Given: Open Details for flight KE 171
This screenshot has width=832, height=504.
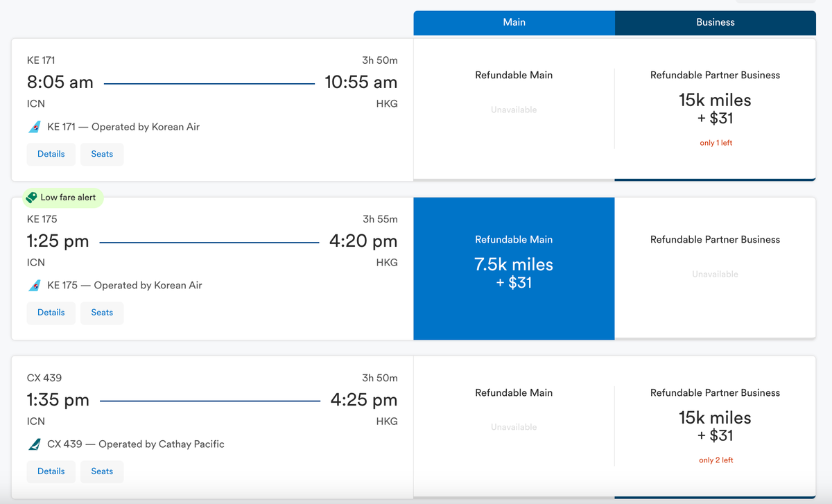Looking at the screenshot, I should (51, 154).
